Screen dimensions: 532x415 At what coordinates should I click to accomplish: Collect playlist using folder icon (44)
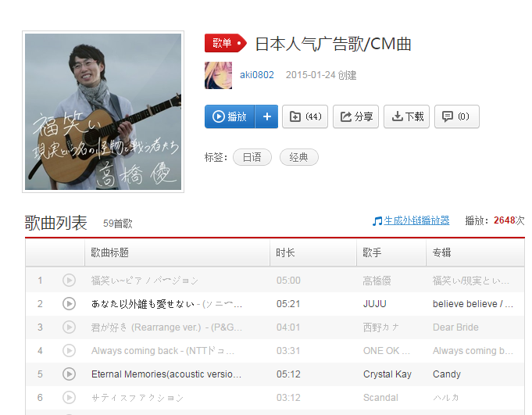pyautogui.click(x=305, y=116)
